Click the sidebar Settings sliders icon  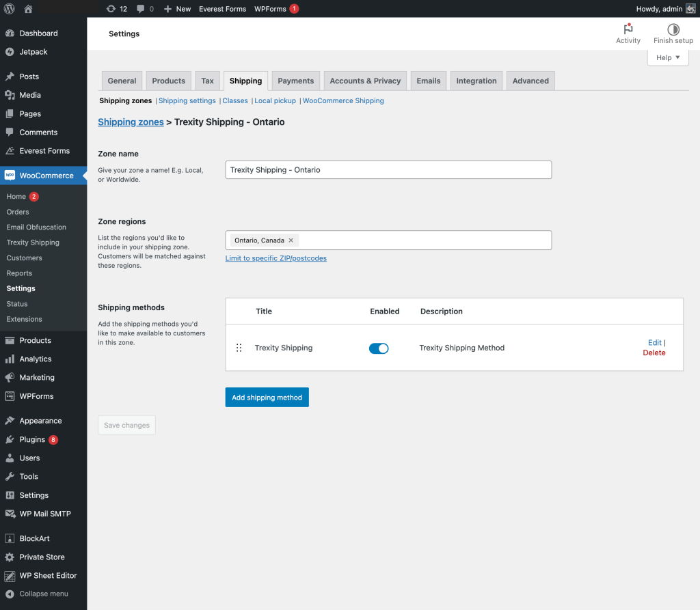pos(10,495)
